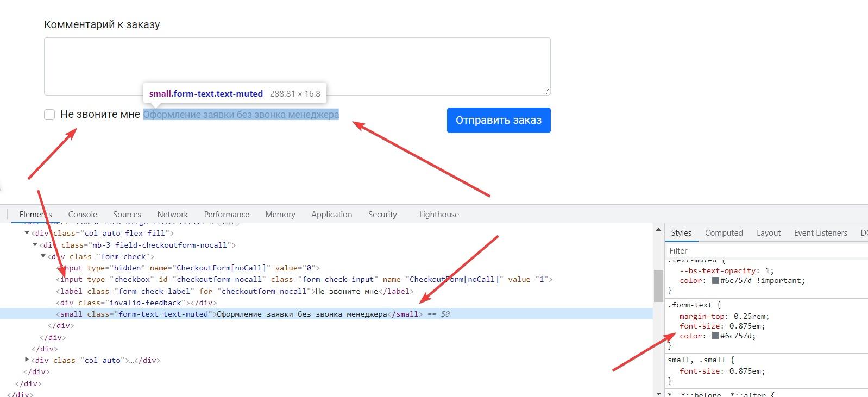This screenshot has height=397, width=868.
Task: Open the Application tab
Action: 332,215
